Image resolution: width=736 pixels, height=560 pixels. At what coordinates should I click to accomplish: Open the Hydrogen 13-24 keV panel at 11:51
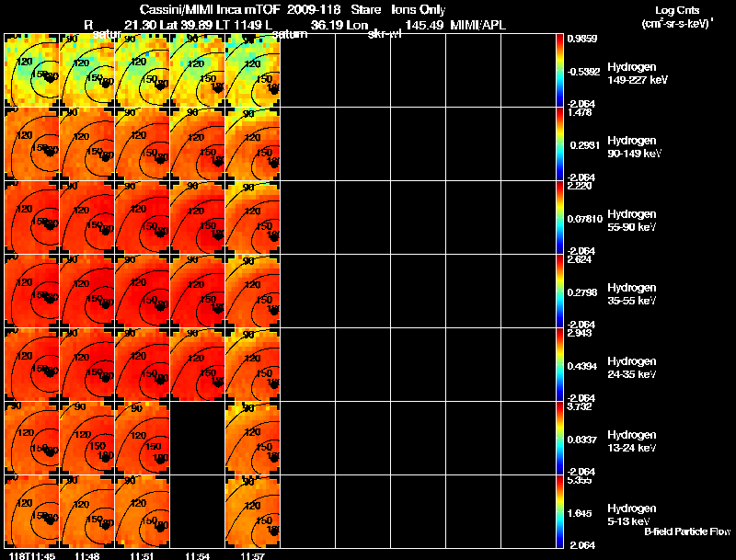coord(143,439)
